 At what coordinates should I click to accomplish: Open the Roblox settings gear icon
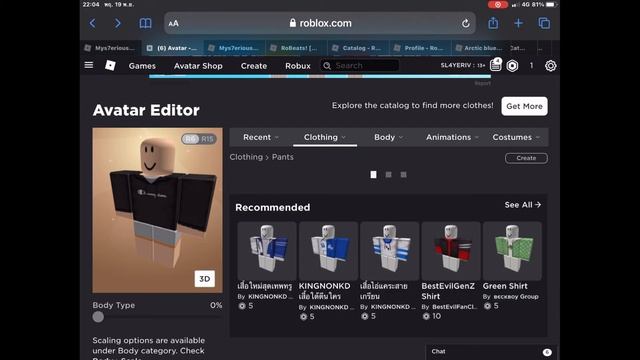tap(550, 66)
